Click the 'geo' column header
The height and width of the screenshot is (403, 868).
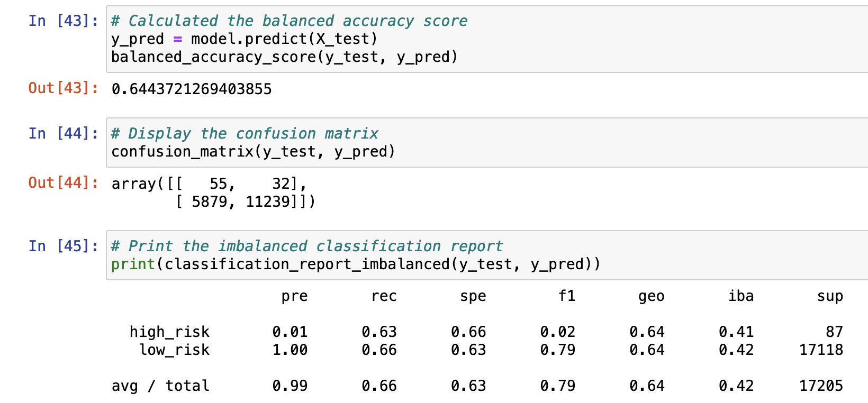[x=652, y=296]
